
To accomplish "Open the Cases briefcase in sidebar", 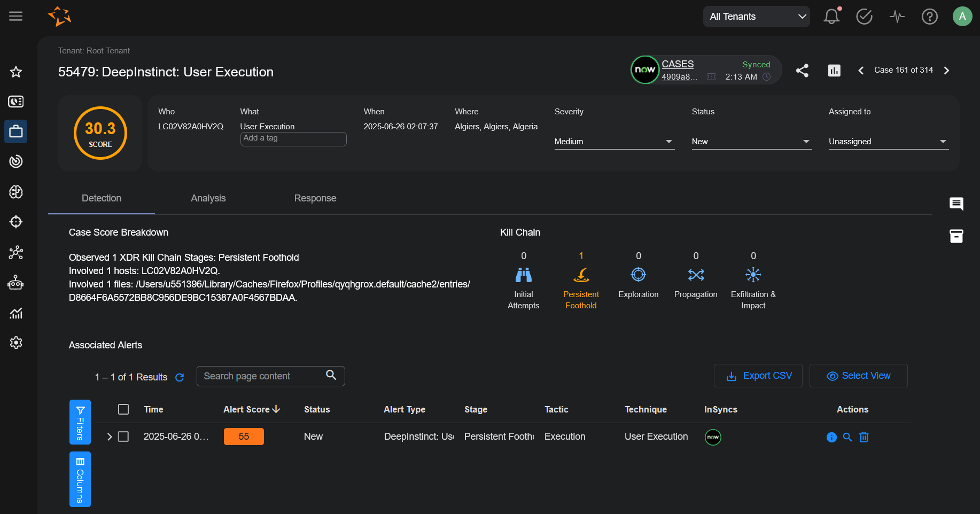I will (x=16, y=131).
